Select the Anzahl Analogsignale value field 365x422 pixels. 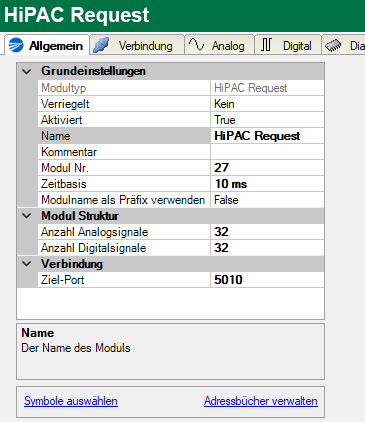point(267,232)
